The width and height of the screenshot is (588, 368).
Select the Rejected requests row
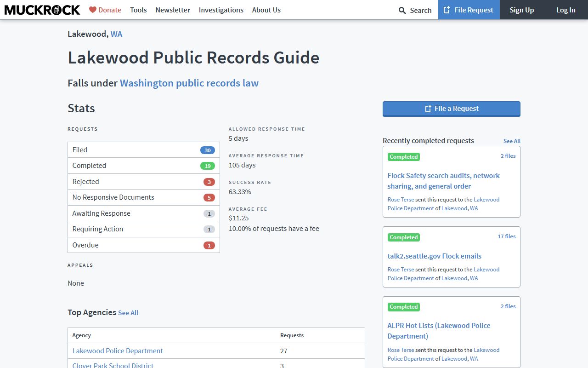click(144, 182)
